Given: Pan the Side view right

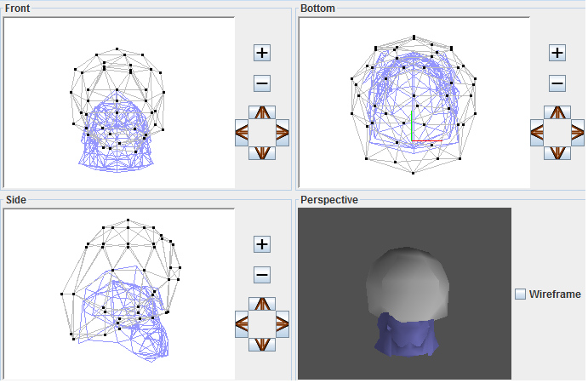Looking at the screenshot, I should click(x=283, y=324).
